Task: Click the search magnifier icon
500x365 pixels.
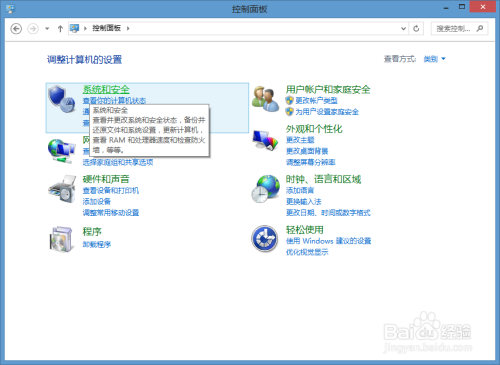Action: [480, 28]
